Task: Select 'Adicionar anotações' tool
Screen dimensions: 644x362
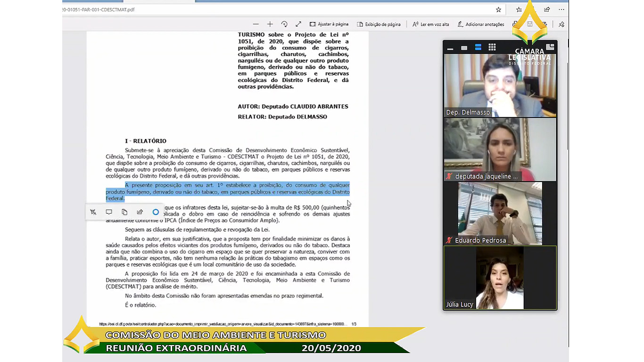Action: [480, 24]
